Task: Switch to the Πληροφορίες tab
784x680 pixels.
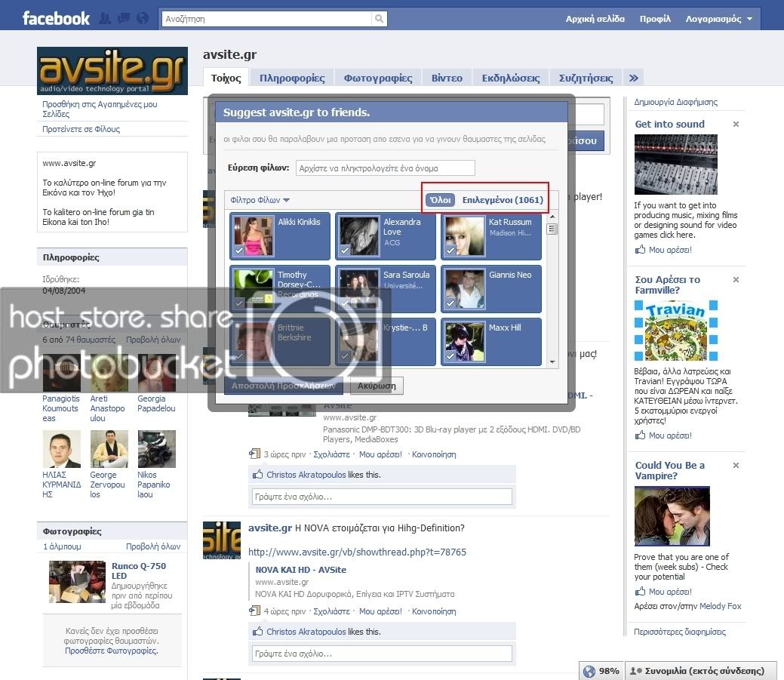Action: coord(292,78)
